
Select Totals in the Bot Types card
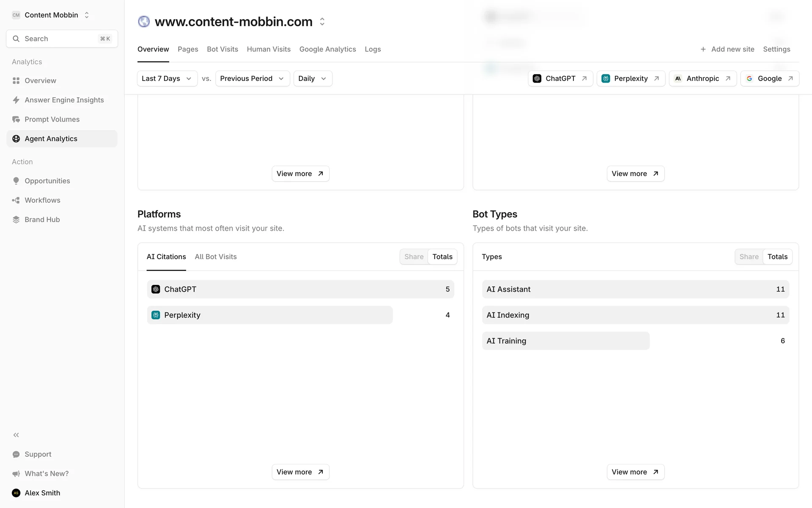tap(777, 257)
